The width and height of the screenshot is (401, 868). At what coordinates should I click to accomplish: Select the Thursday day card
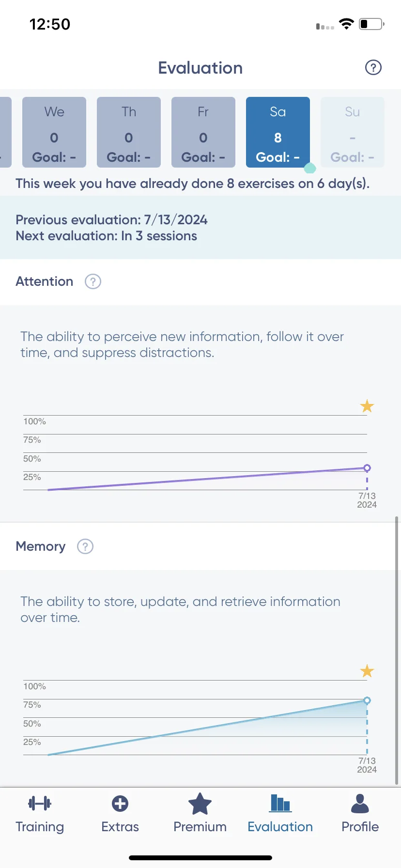(x=129, y=132)
